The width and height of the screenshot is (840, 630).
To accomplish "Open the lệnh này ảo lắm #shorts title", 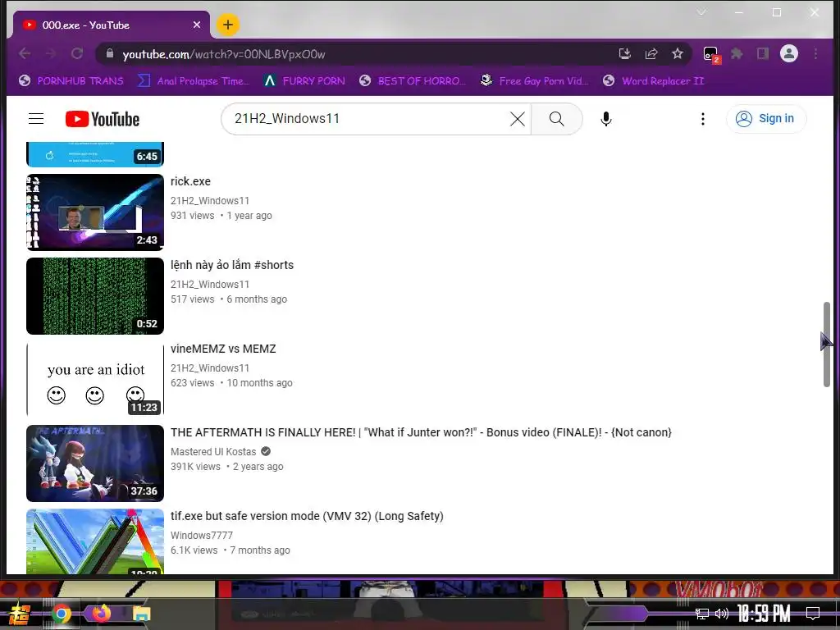I will coord(232,265).
